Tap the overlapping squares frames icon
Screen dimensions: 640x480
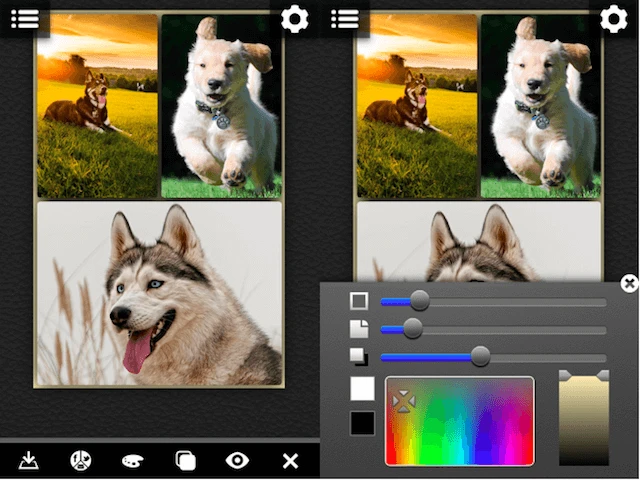(x=185, y=460)
